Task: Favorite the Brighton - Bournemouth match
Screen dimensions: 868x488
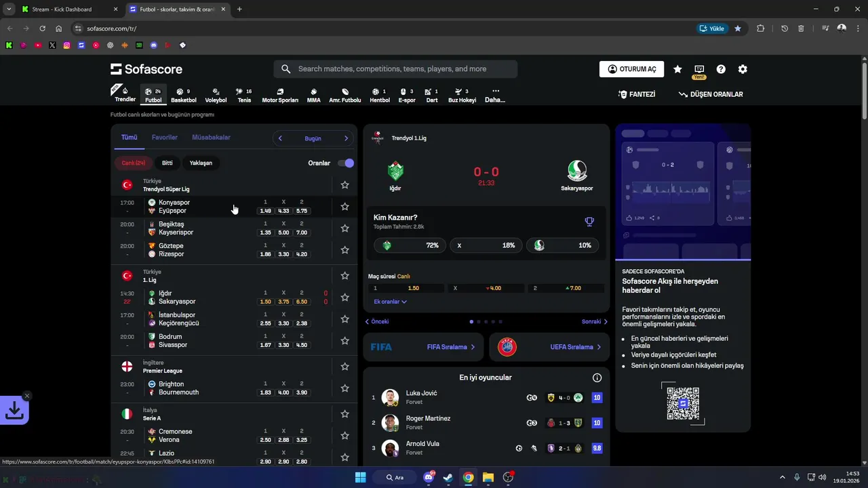Action: 344,388
